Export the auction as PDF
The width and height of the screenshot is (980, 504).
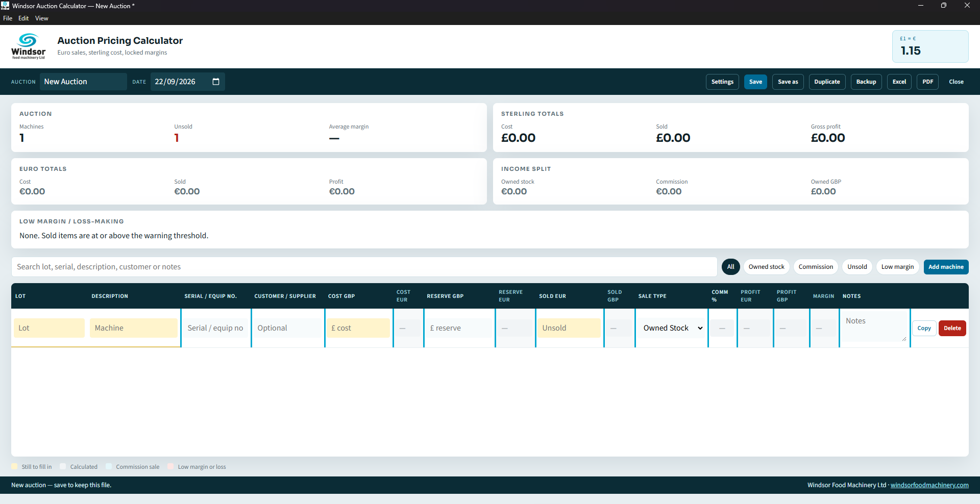click(927, 82)
